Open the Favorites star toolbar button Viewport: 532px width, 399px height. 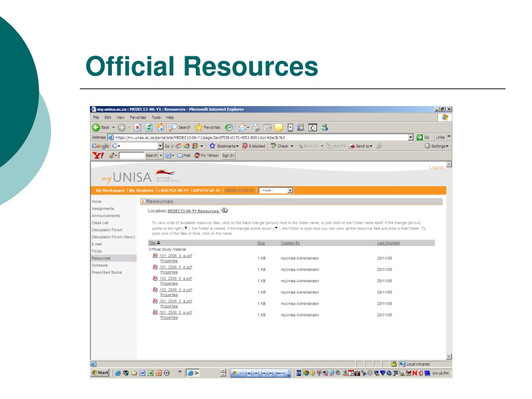(207, 127)
